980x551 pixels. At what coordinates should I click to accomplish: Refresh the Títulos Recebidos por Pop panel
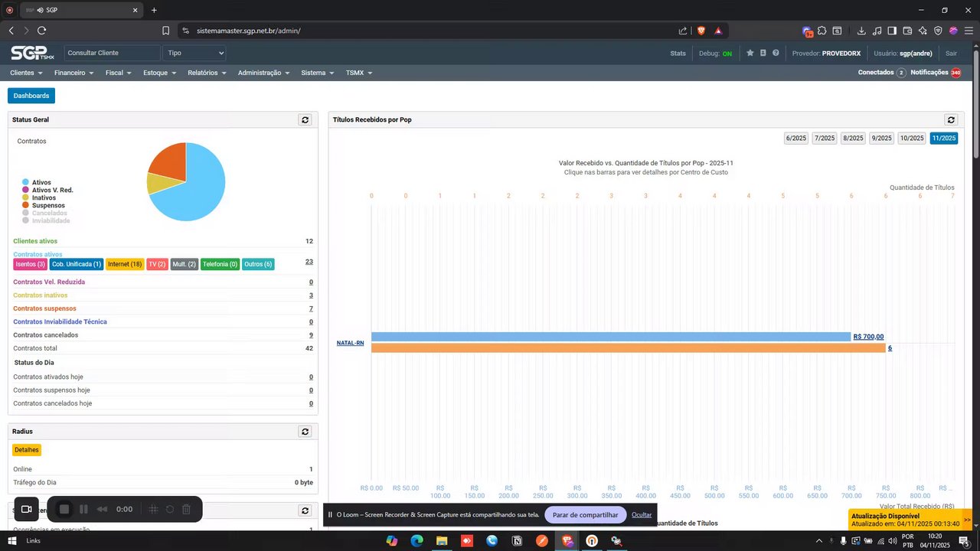(951, 120)
